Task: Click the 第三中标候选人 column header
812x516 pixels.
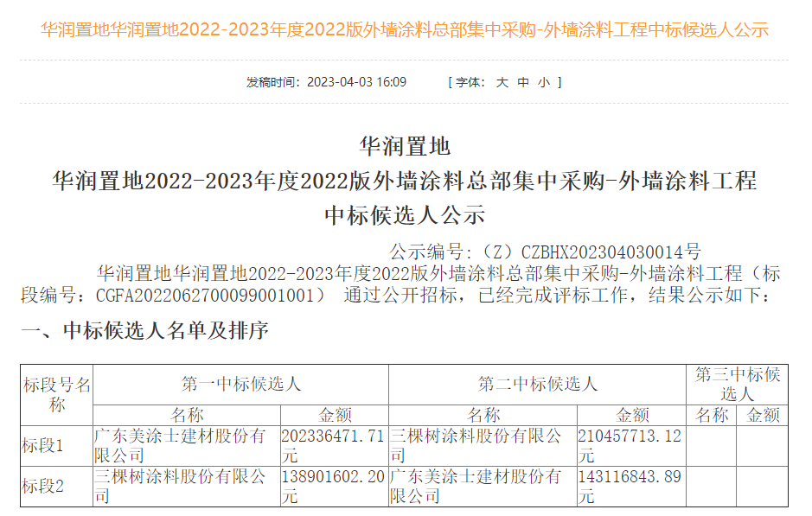Action: coord(738,385)
